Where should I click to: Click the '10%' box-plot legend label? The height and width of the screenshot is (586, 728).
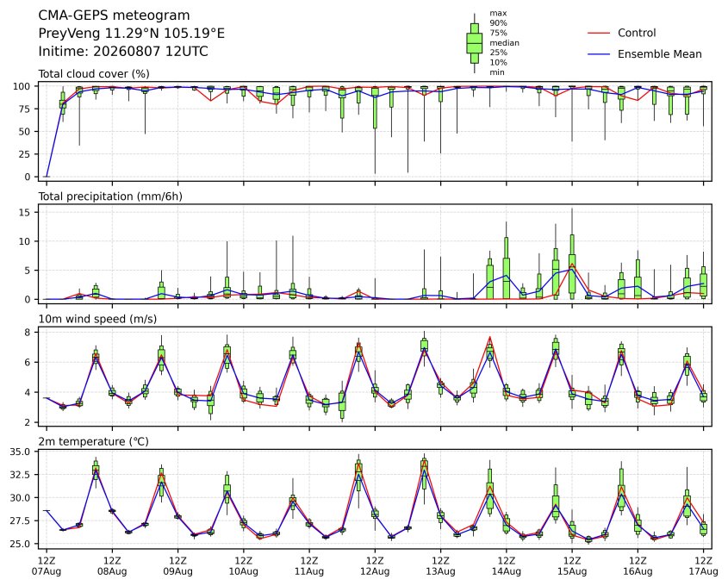[498, 62]
